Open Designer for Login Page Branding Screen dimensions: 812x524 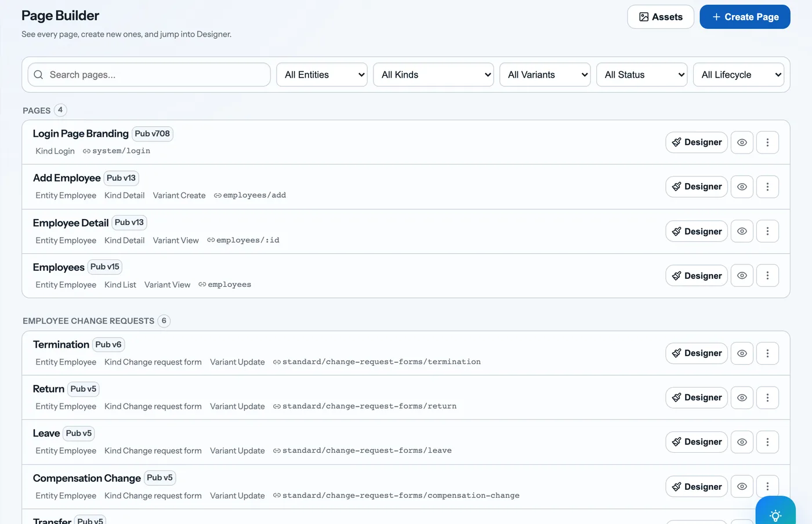pos(697,143)
